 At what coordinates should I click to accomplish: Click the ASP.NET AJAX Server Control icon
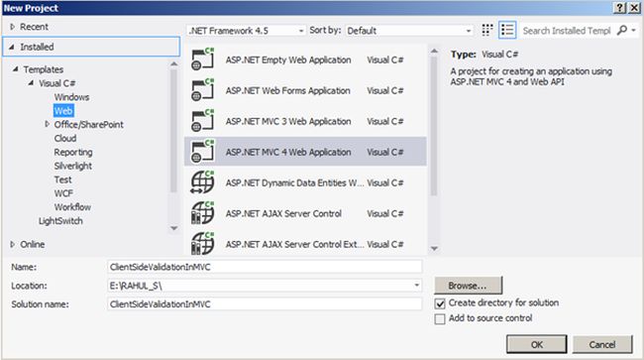click(x=203, y=213)
